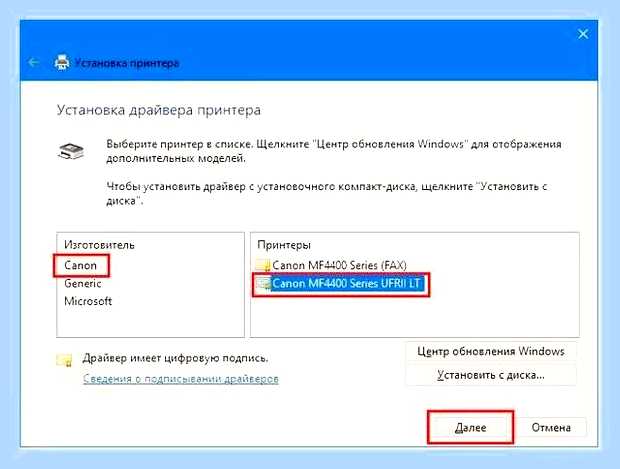Select Canon MF4400 Series (FAX) printer
The image size is (620, 469).
coord(339,265)
